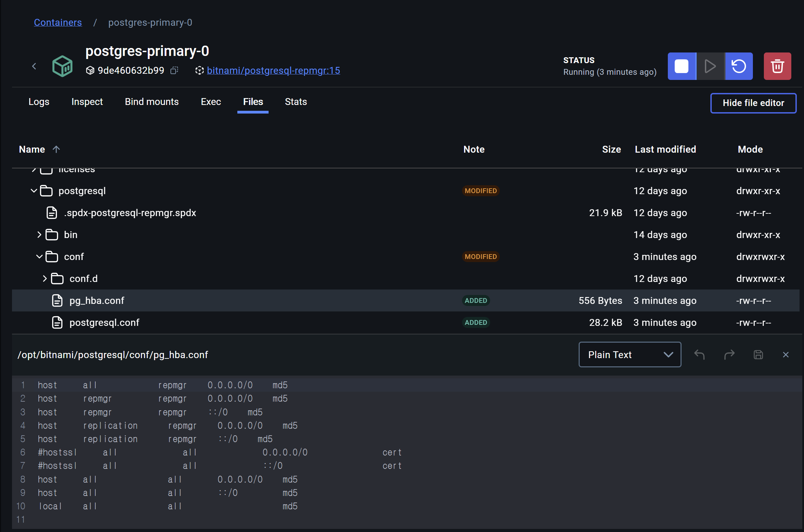Open the Exec tab
Image resolution: width=804 pixels, height=532 pixels.
pos(211,102)
